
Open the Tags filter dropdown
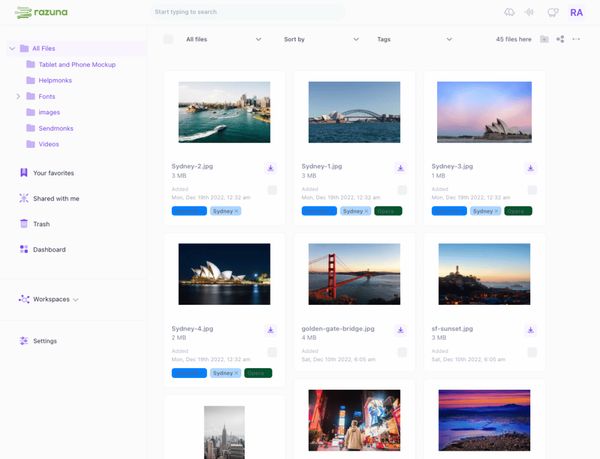[x=414, y=39]
